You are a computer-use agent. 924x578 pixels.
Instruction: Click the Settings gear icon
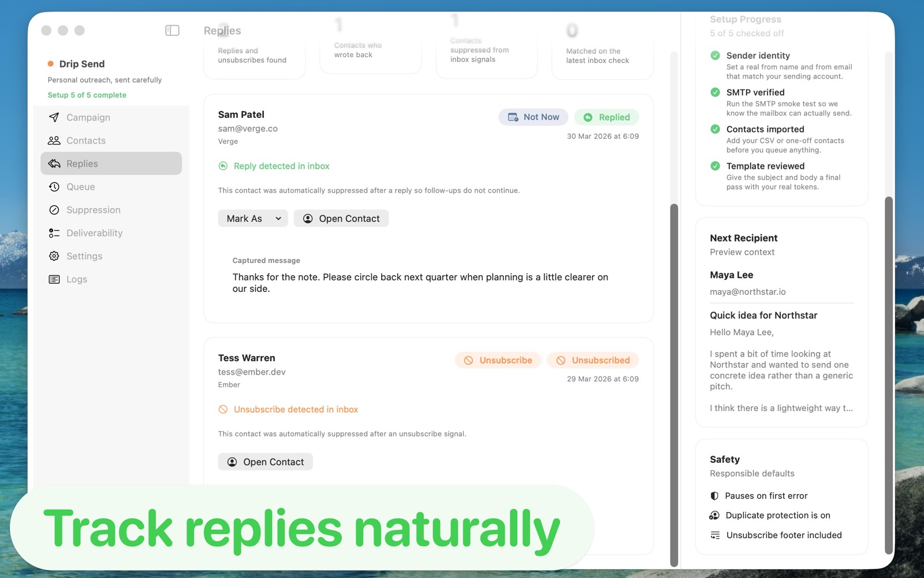tap(54, 256)
